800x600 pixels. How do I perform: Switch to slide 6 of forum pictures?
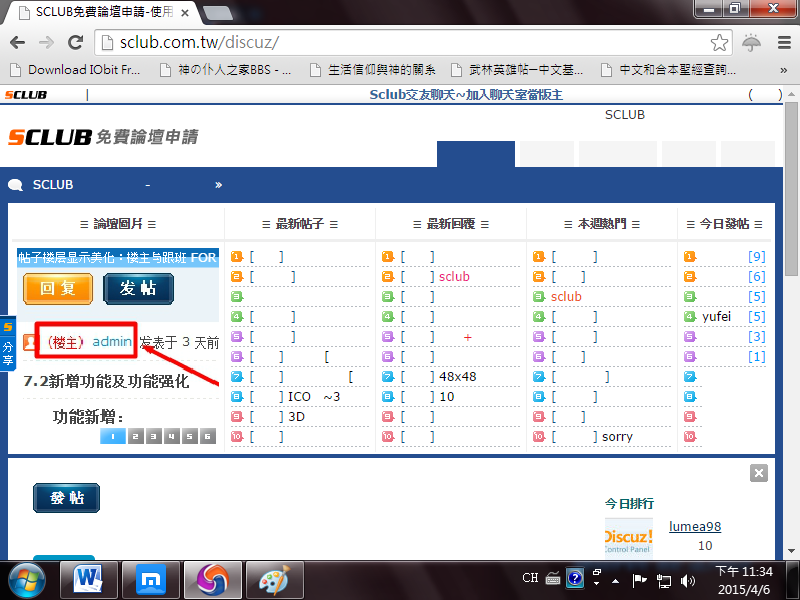208,436
